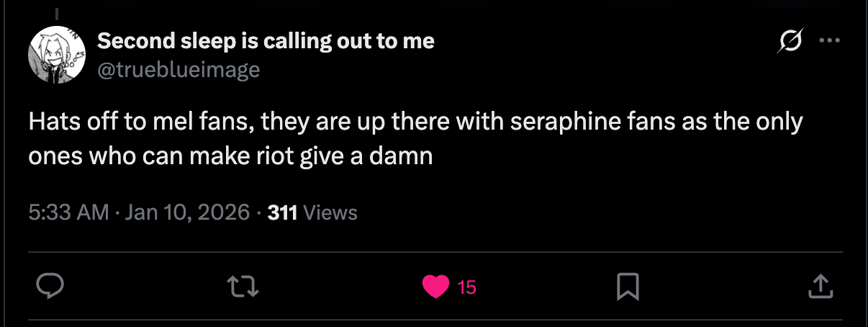Image resolution: width=868 pixels, height=327 pixels.
Task: Open the three-dot more options menu
Action: coord(830,42)
